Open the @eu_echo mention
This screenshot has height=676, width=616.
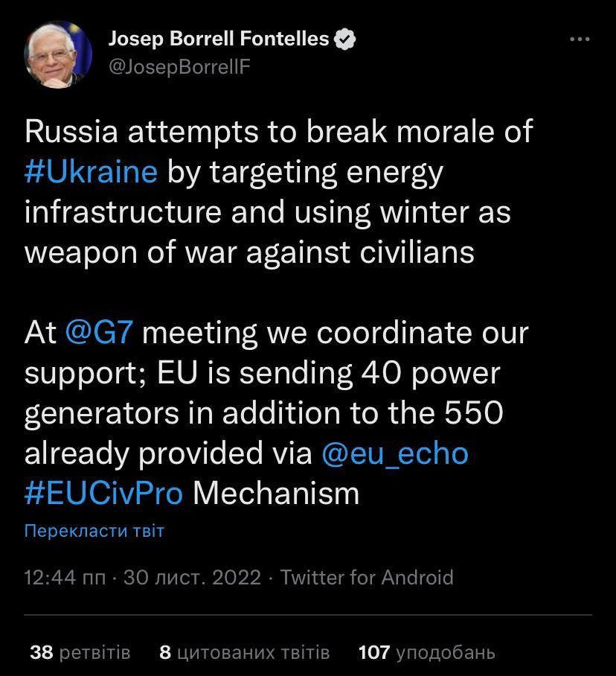pos(394,453)
